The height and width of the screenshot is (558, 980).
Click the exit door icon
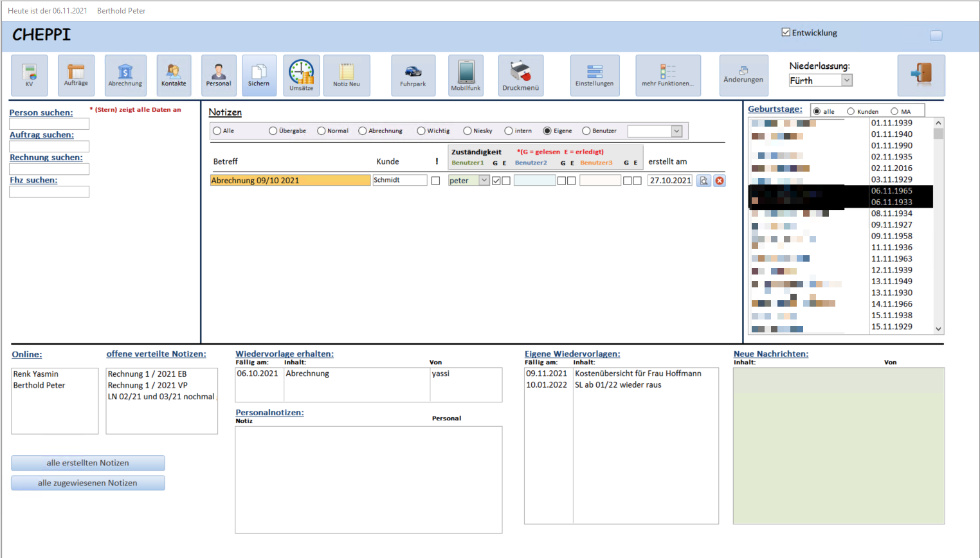coord(921,75)
